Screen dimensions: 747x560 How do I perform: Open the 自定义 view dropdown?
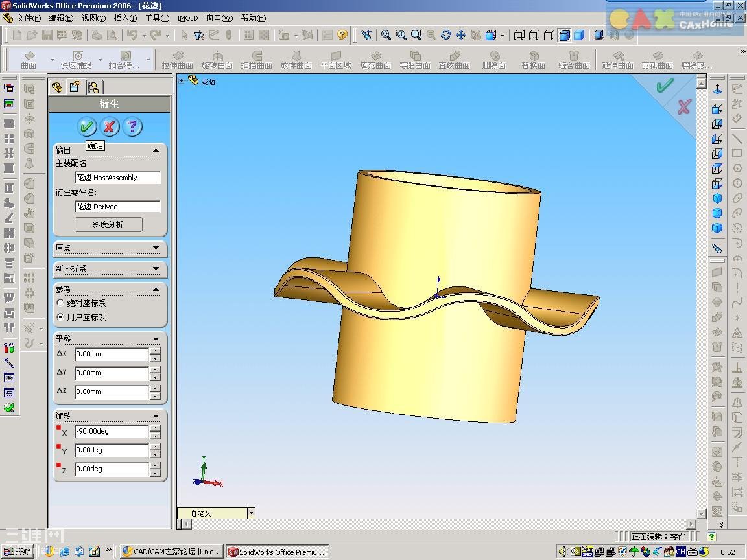pos(250,513)
